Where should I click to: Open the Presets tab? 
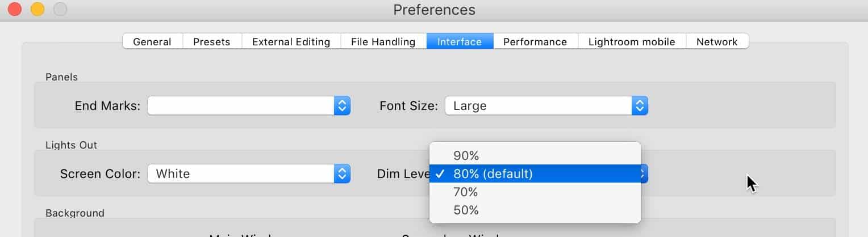pyautogui.click(x=212, y=41)
